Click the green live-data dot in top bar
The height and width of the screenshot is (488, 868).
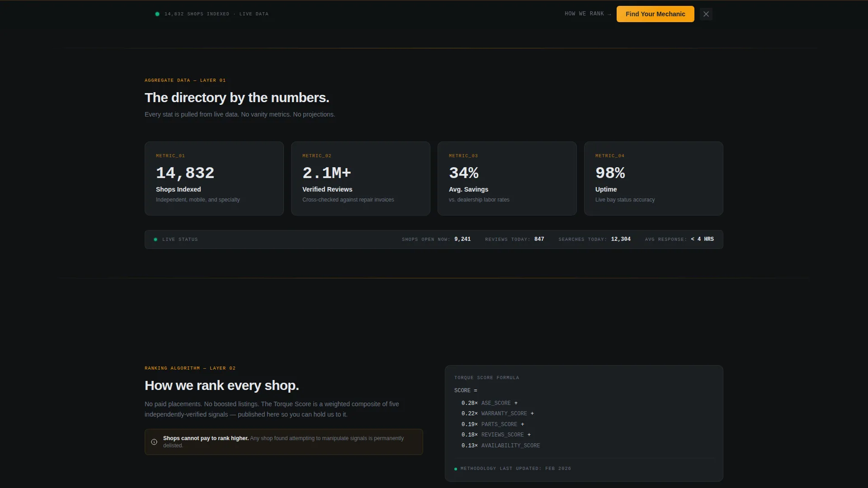coord(157,14)
